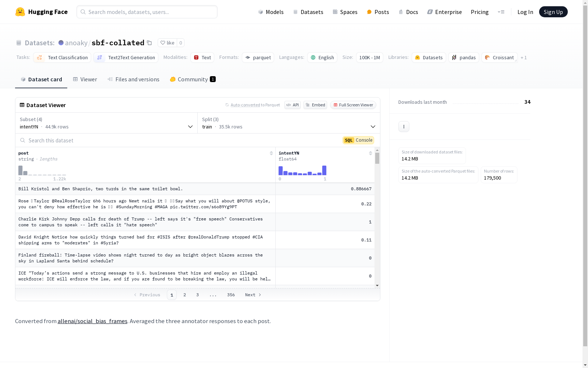Expand the Split dropdown showing train
Screen dimensions: 588x368
point(289,123)
